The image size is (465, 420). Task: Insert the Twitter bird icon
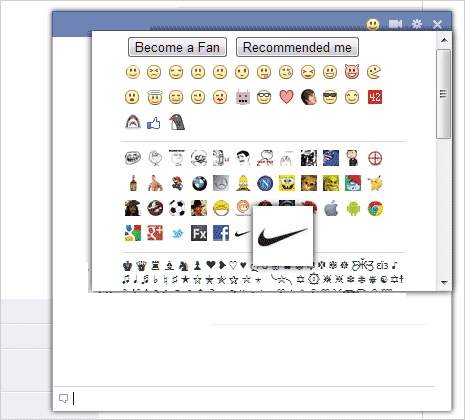pyautogui.click(x=177, y=233)
